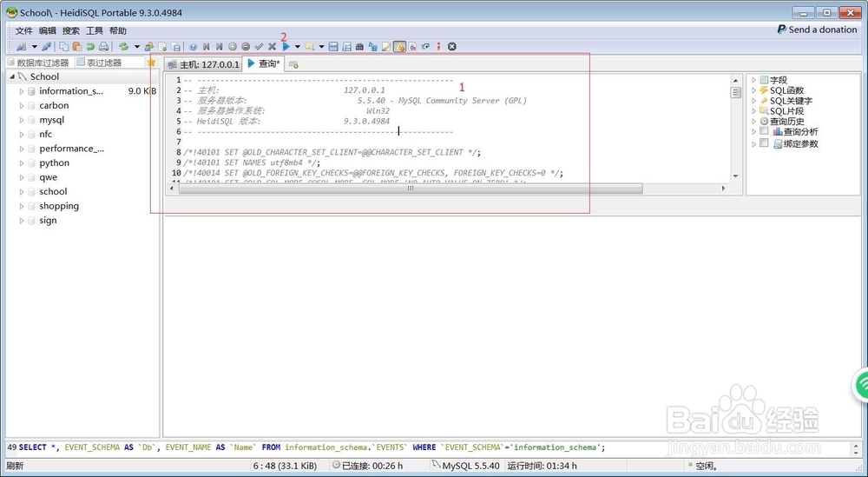Viewport: 868px width, 477px height.
Task: Click the 数据库过滤器 filter field
Action: (39, 63)
